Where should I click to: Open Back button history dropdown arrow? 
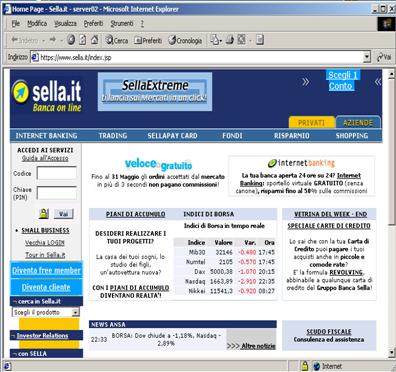(43, 40)
